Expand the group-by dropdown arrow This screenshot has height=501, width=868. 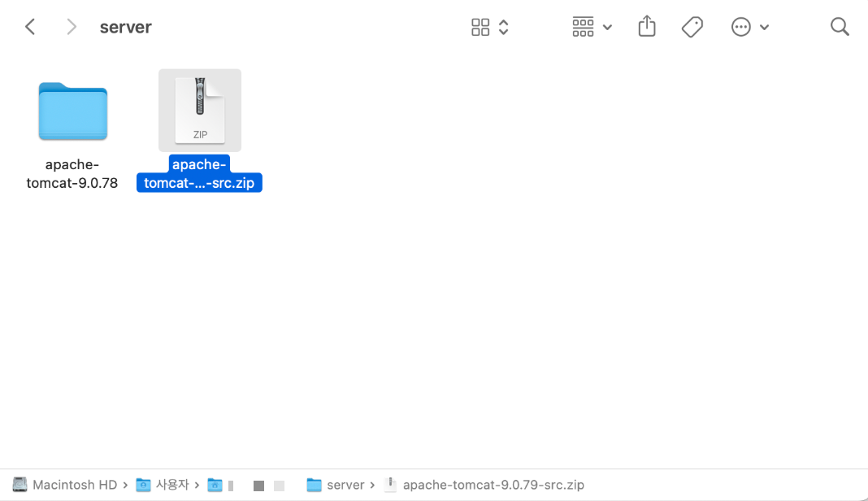[607, 27]
